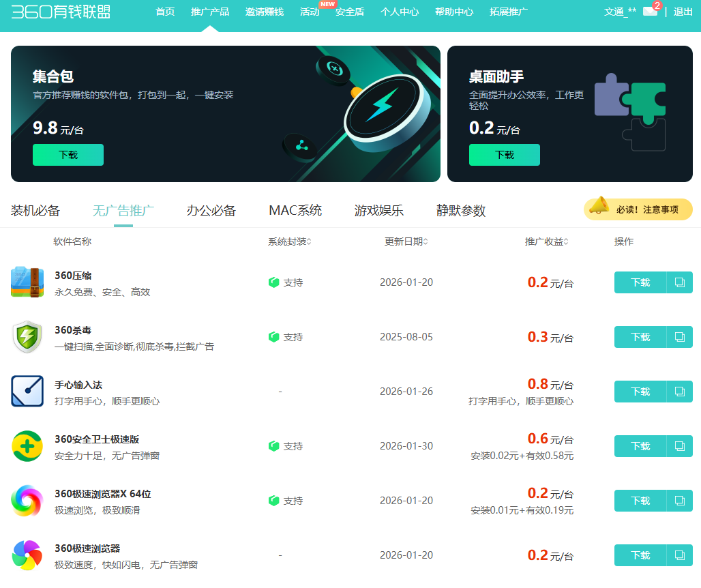This screenshot has height=588, width=701.
Task: Click the 360安全卫士极速版 icon
Action: pos(27,446)
